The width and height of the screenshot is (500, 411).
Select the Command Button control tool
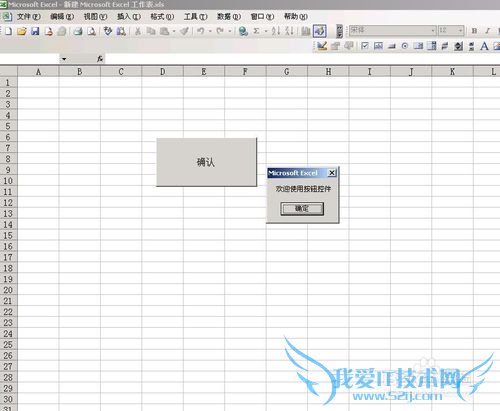tap(392, 46)
